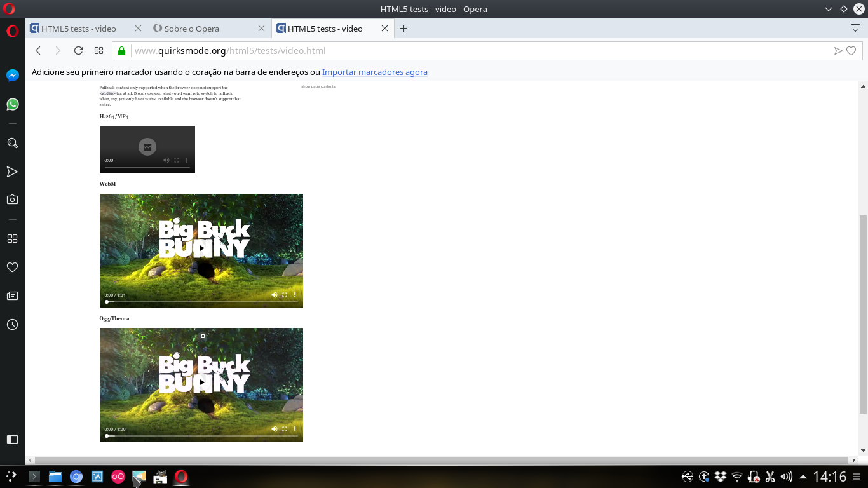Enter fullscreen on the H.264/MP4 video
The image size is (868, 488).
177,160
